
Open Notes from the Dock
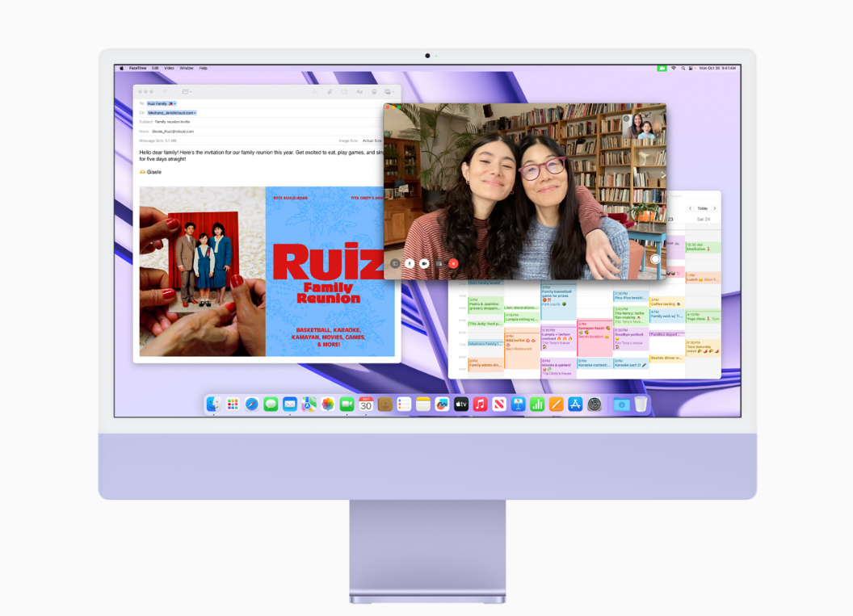[423, 404]
